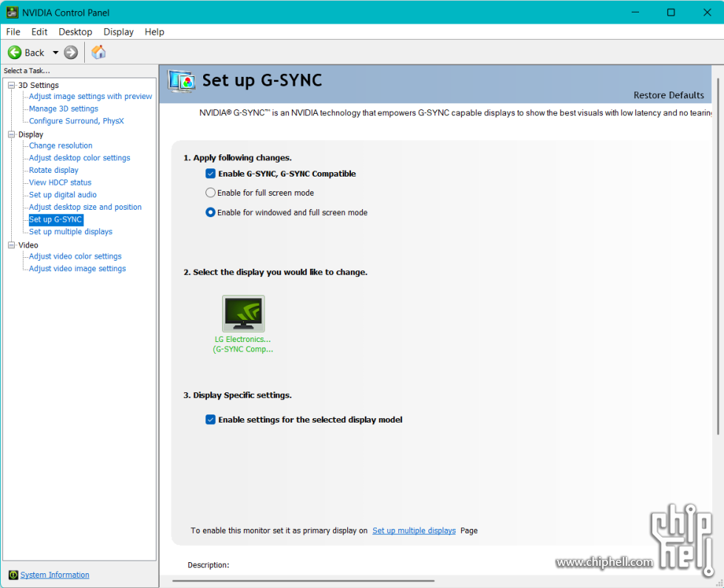Click the horizontal scrollbar at the bottom
The width and height of the screenshot is (724, 588).
point(304,581)
